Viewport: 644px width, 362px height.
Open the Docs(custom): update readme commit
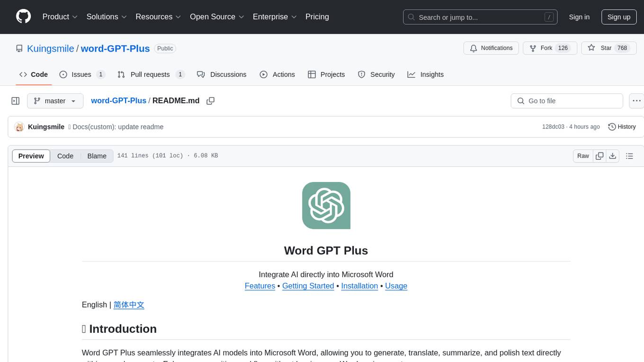pyautogui.click(x=118, y=127)
